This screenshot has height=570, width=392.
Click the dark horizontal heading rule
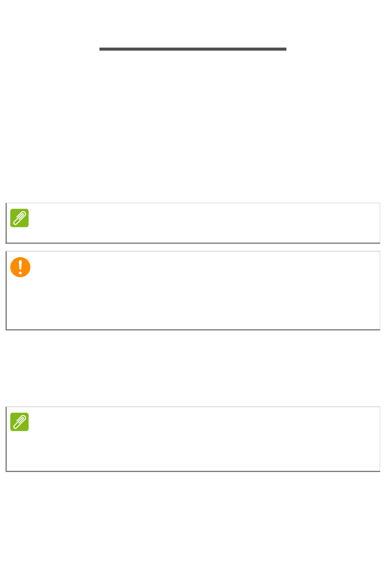193,49
